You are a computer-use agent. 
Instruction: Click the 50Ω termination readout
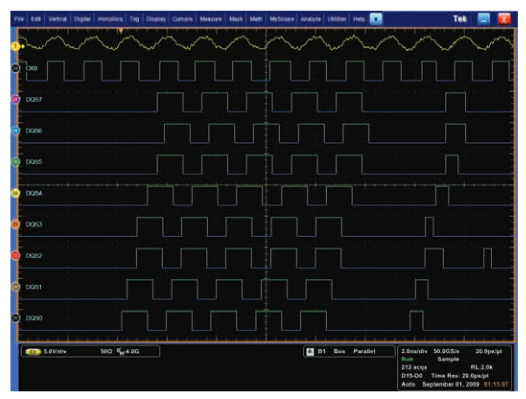tap(106, 352)
